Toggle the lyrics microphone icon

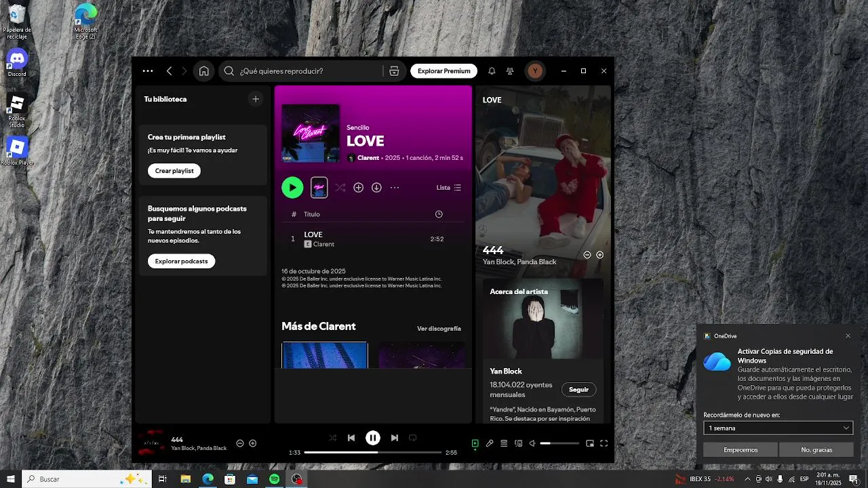(x=490, y=443)
